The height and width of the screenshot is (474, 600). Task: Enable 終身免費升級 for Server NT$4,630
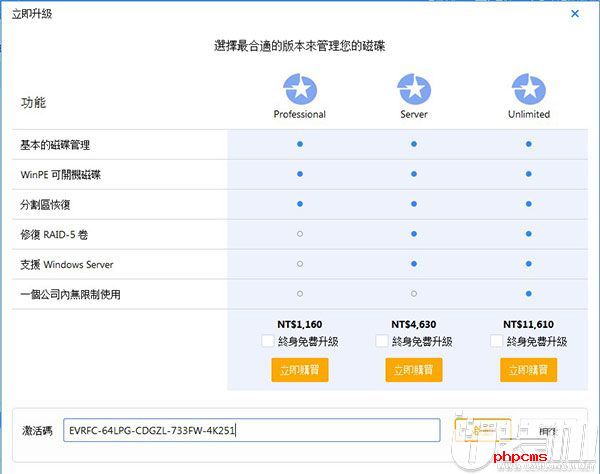pyautogui.click(x=382, y=341)
